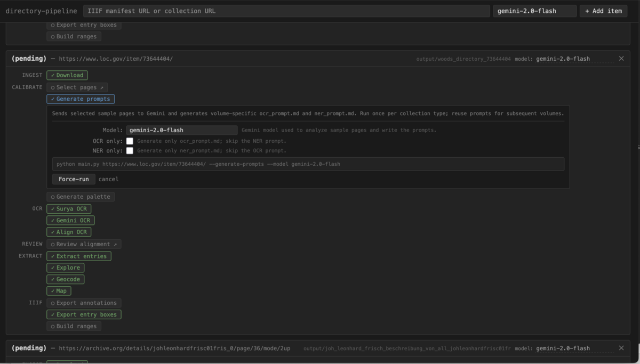Click output/woods_directory_73644404 path text
The height and width of the screenshot is (364, 640).
463,59
